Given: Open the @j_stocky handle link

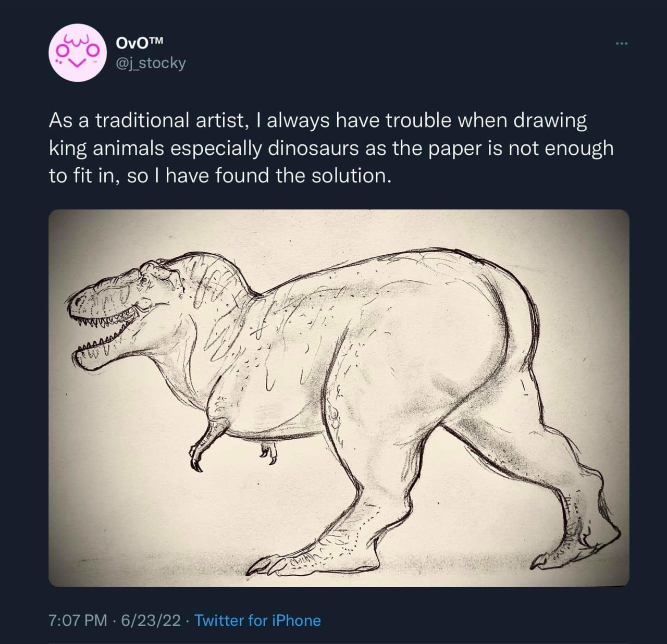Looking at the screenshot, I should coord(149,63).
